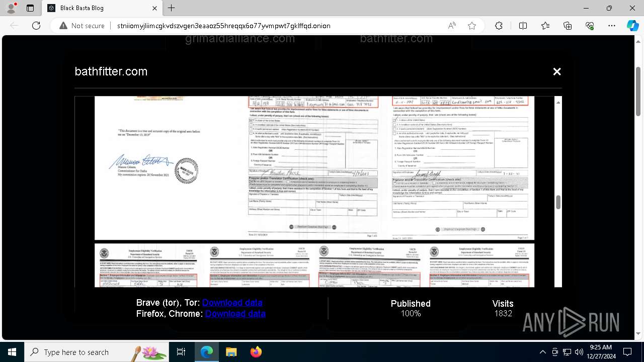Viewport: 644px width, 362px height.
Task: Click the Published 100% text
Action: [411, 308]
